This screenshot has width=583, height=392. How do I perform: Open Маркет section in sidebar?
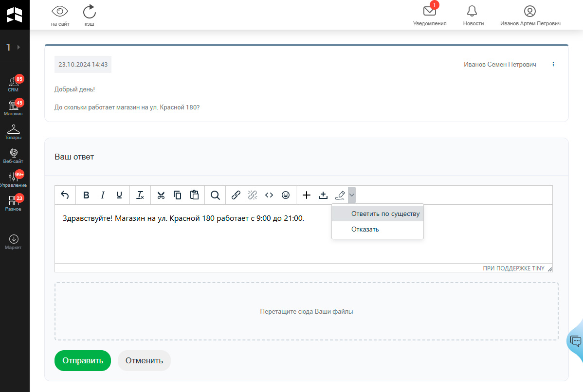14,242
